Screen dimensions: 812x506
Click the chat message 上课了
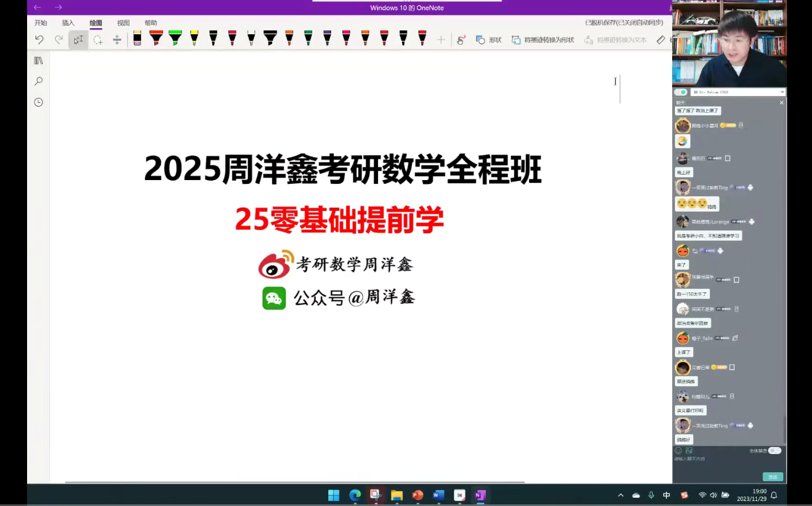point(684,352)
